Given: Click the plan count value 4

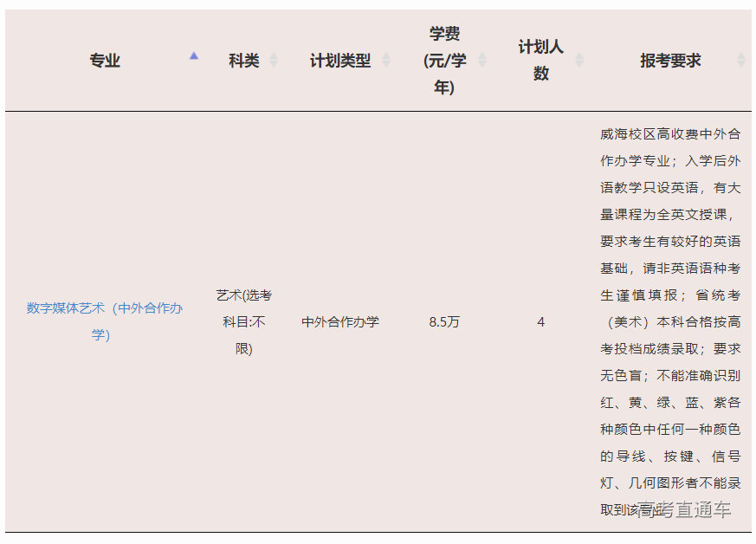Looking at the screenshot, I should [x=541, y=322].
